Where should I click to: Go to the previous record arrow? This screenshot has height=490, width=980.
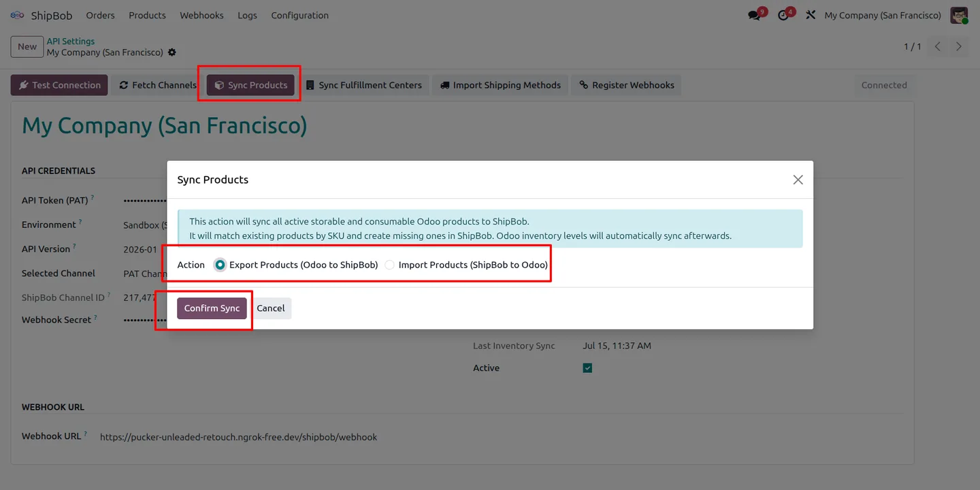(x=938, y=46)
